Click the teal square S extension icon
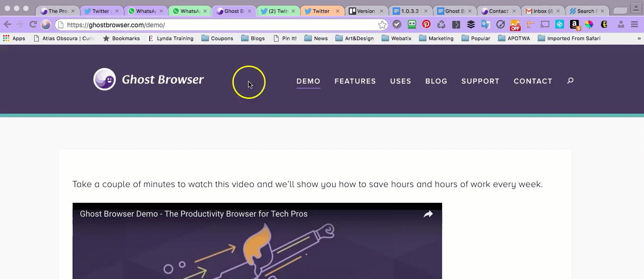This screenshot has width=644, height=279. click(x=559, y=24)
